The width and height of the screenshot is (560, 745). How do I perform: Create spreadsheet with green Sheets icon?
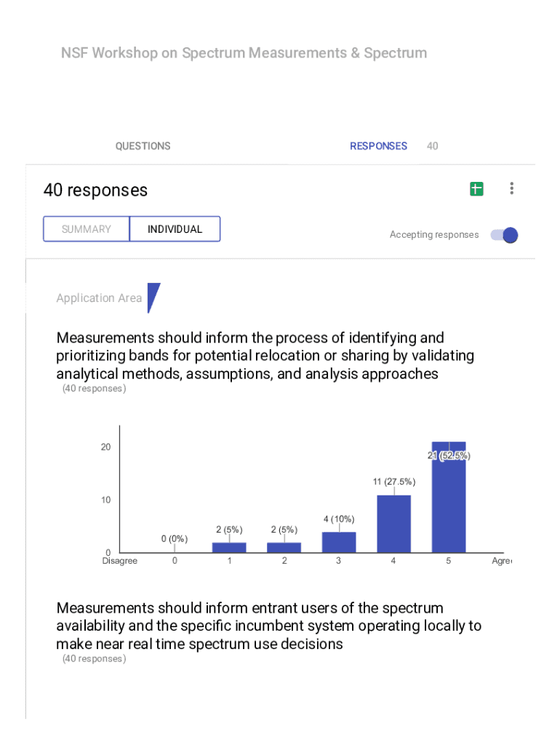[476, 189]
